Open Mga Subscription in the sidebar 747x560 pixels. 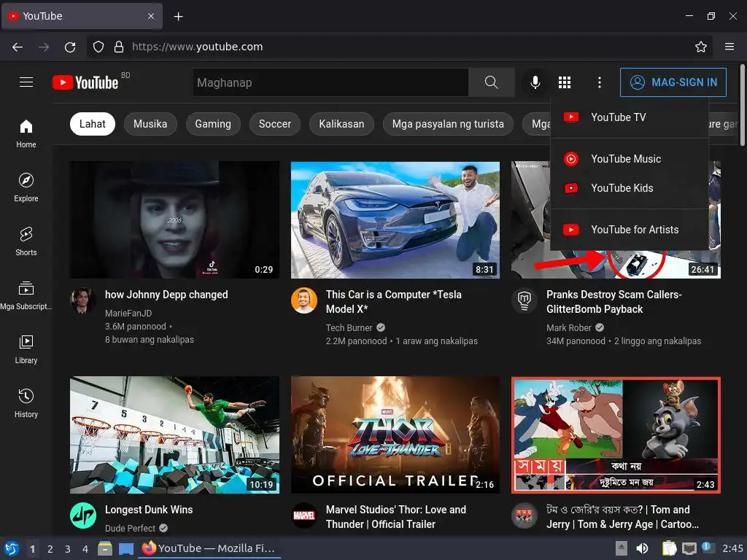[26, 296]
